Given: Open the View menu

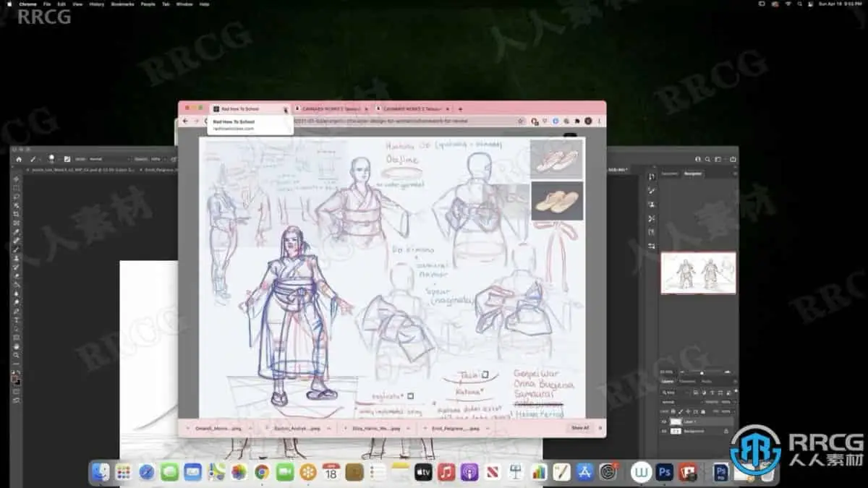Looking at the screenshot, I should click(x=77, y=4).
